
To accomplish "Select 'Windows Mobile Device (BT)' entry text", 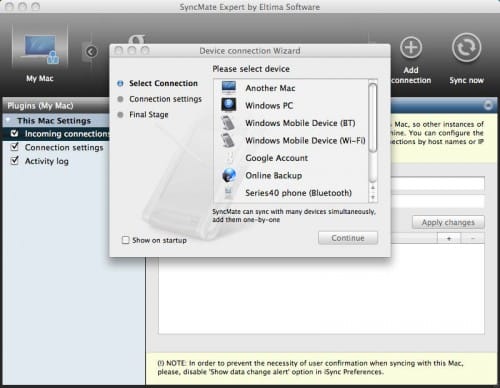I will coord(300,123).
